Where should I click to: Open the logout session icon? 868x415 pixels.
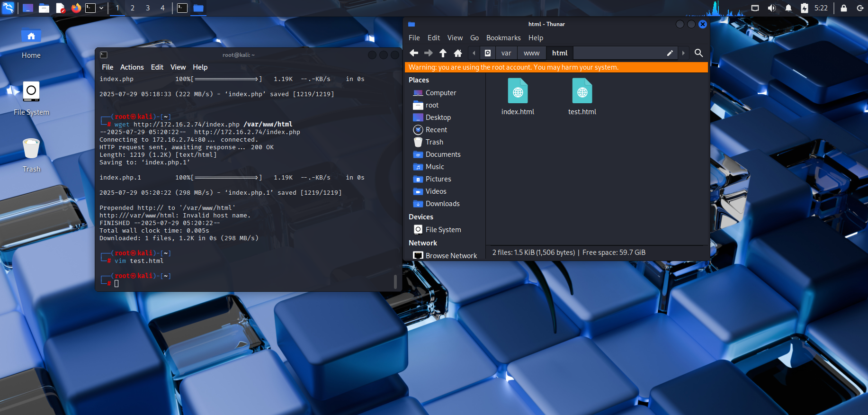860,8
